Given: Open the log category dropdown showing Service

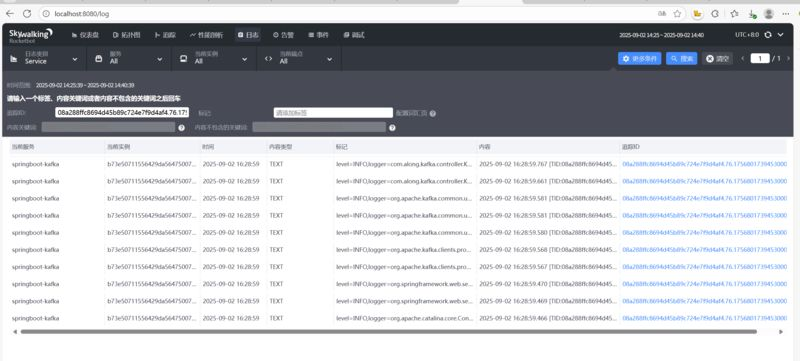Looking at the screenshot, I should coord(44,59).
